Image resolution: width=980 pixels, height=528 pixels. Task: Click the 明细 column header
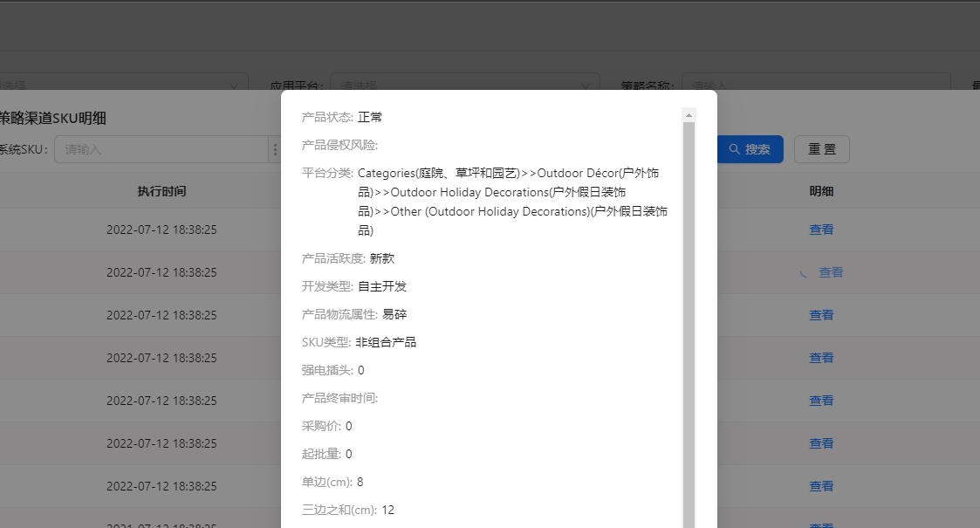pyautogui.click(x=821, y=191)
